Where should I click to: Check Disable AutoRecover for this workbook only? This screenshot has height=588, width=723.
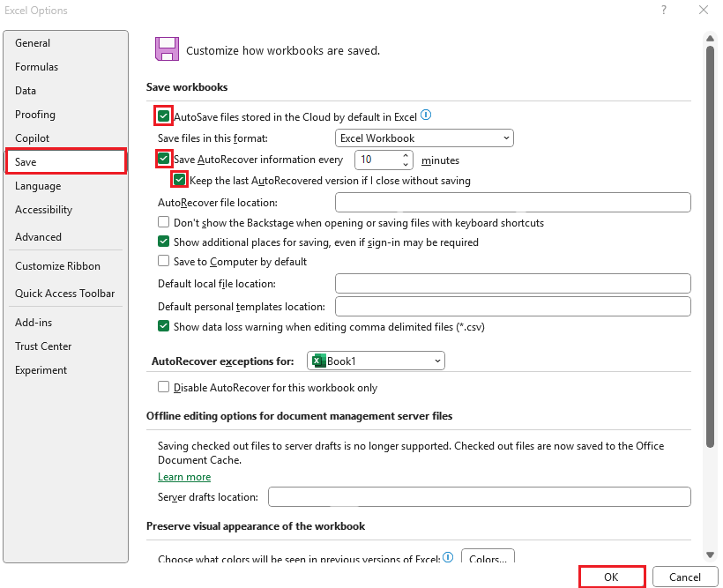163,386
